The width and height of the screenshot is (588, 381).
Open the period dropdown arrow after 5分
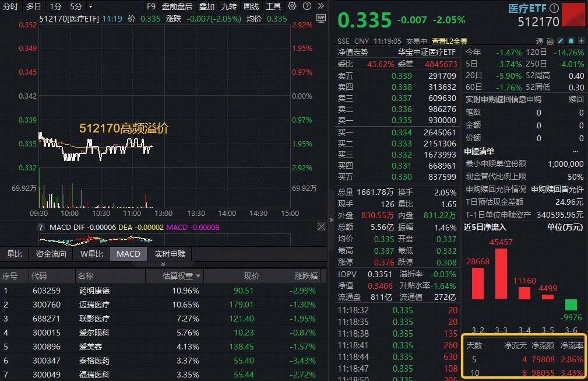click(90, 6)
